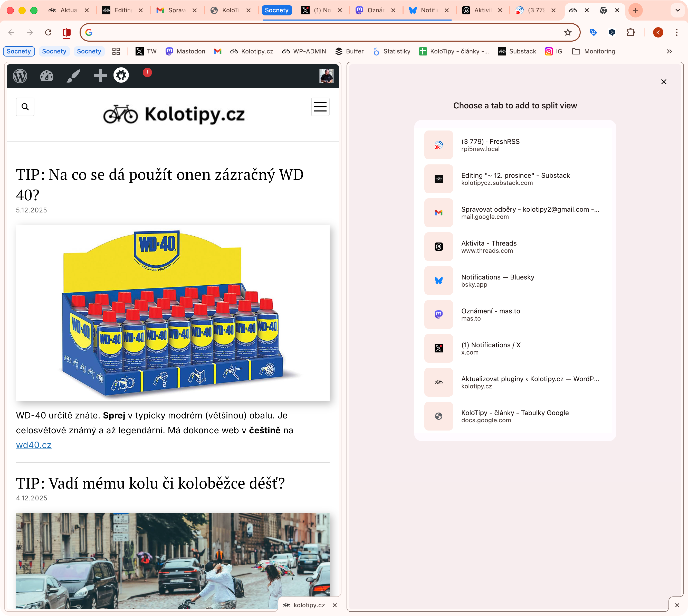Open the Chrome three-dot menu
The image size is (688, 616).
[676, 32]
